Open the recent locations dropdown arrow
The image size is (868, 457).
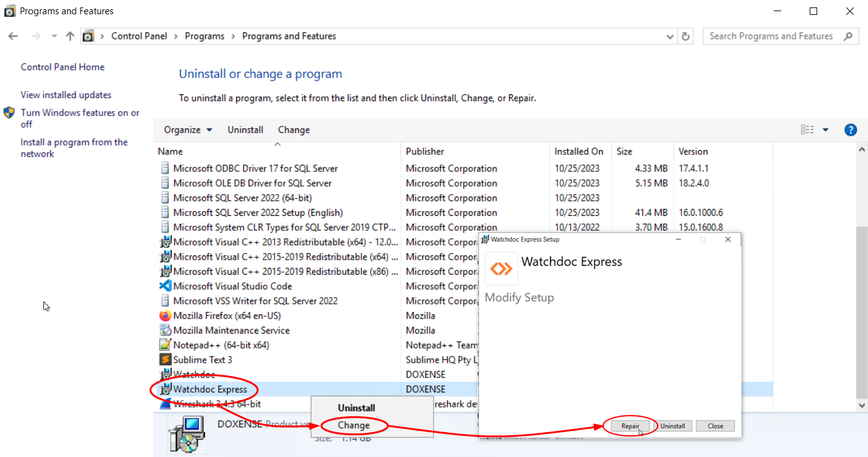tap(54, 37)
